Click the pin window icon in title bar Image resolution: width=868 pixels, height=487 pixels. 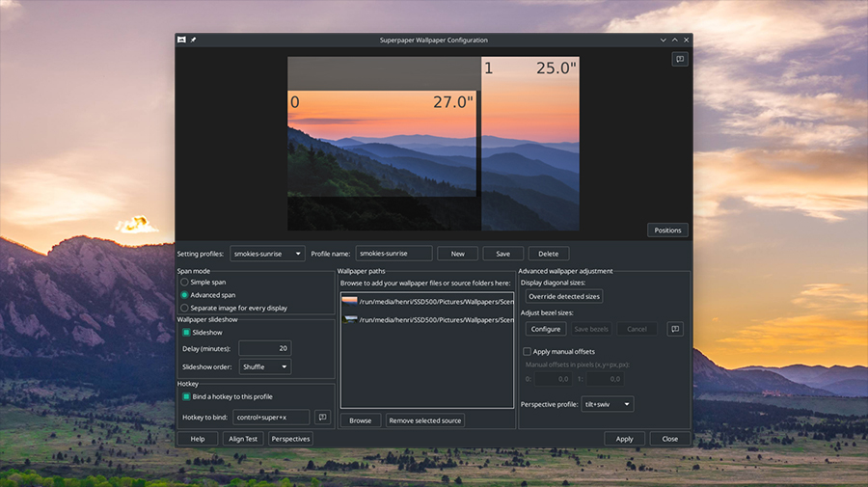click(193, 40)
